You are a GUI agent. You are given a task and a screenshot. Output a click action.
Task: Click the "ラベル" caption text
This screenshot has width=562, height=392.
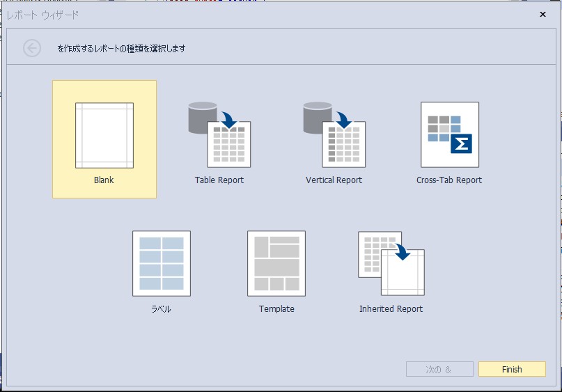(161, 309)
